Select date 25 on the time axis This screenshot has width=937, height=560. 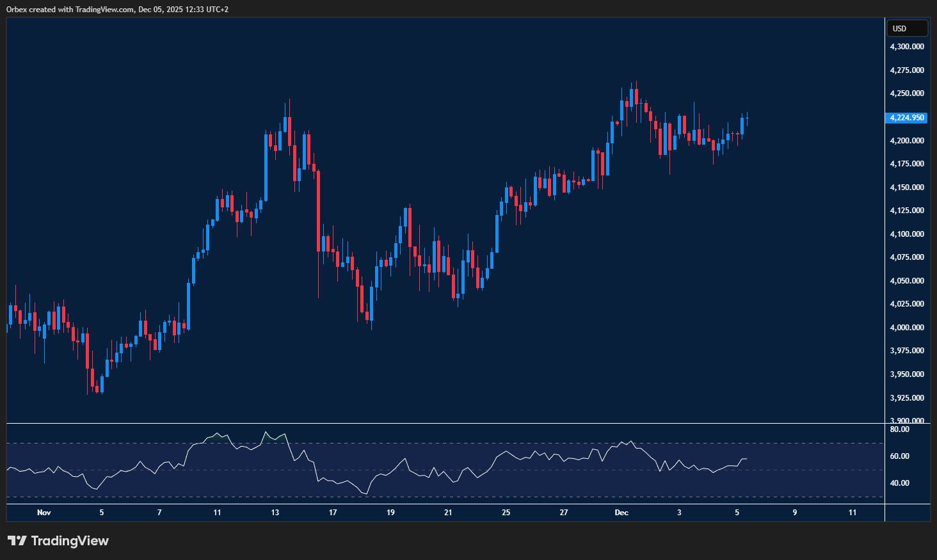[x=506, y=513]
